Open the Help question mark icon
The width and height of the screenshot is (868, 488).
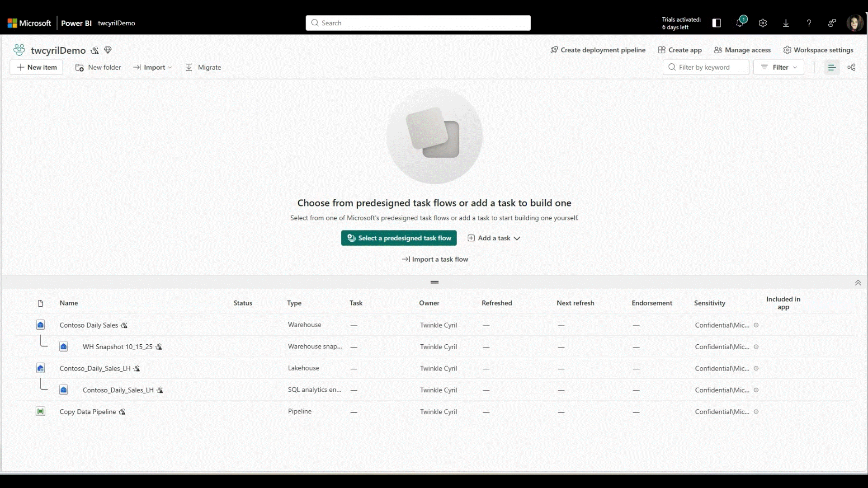tap(809, 23)
